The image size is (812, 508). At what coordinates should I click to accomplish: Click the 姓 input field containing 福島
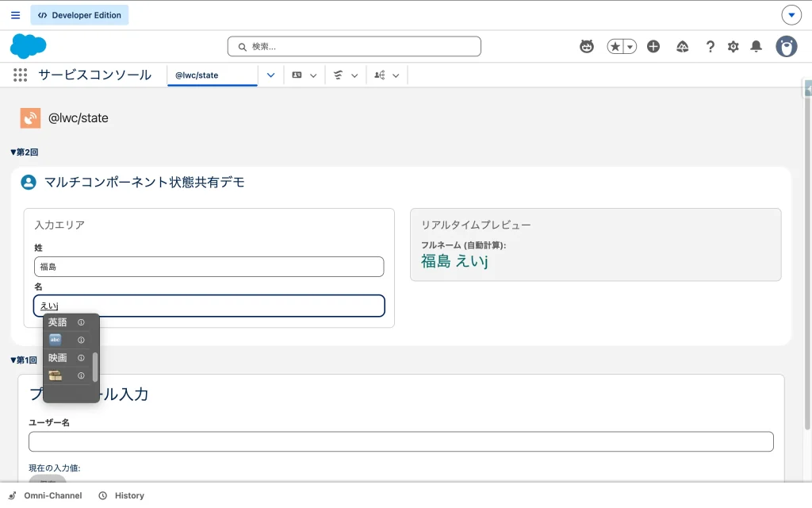tap(209, 267)
